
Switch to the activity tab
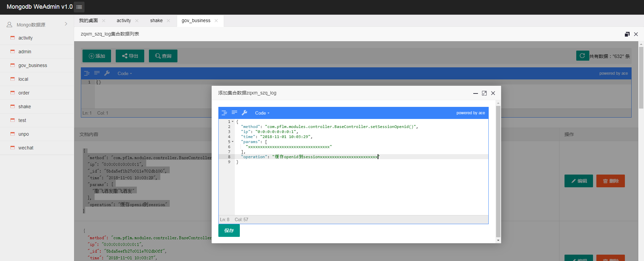click(124, 20)
